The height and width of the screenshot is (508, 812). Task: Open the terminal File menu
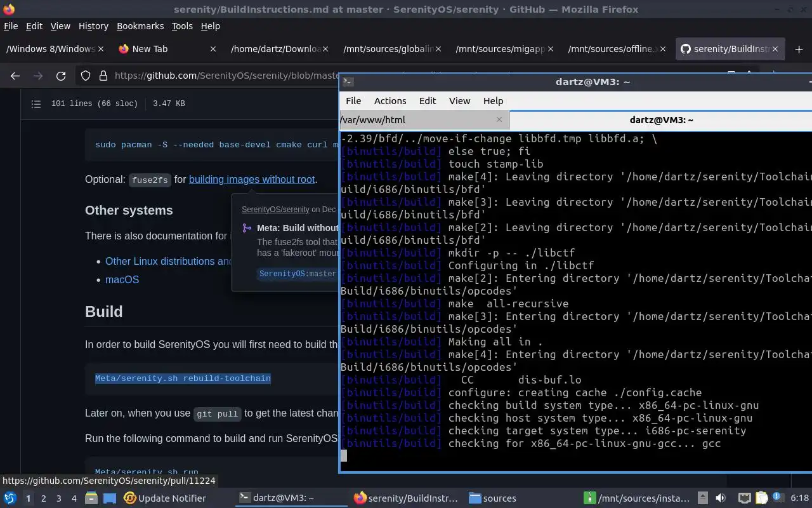(353, 100)
